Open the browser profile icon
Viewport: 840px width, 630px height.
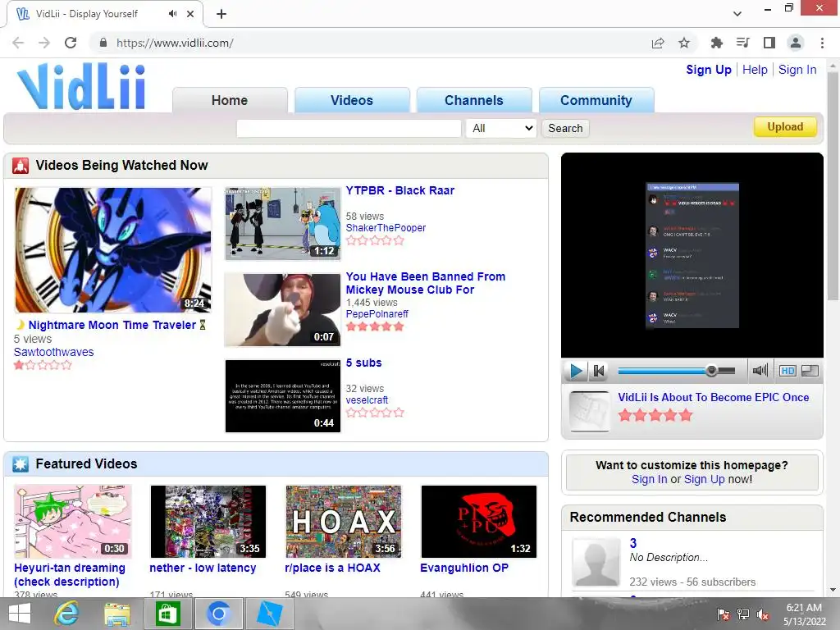click(x=796, y=43)
